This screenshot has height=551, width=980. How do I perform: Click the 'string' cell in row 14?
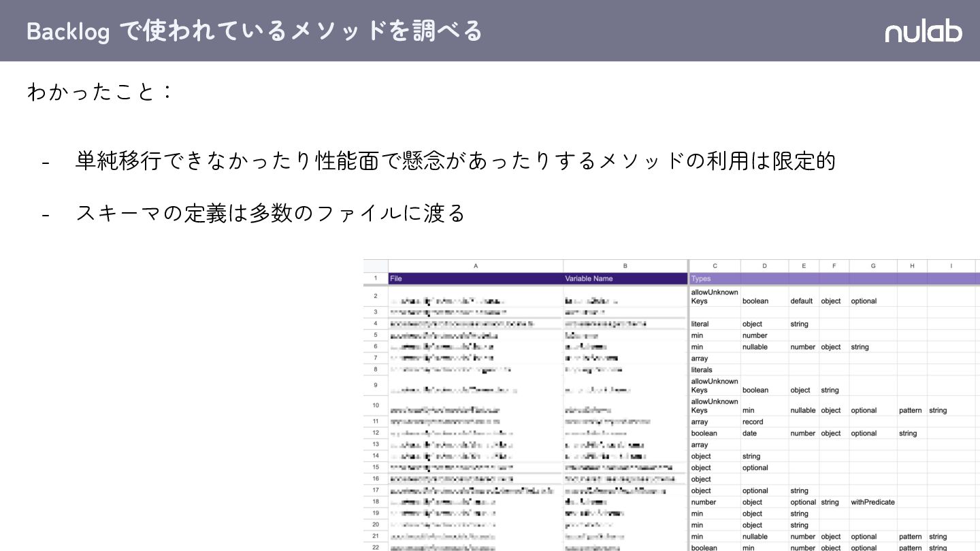coord(764,456)
